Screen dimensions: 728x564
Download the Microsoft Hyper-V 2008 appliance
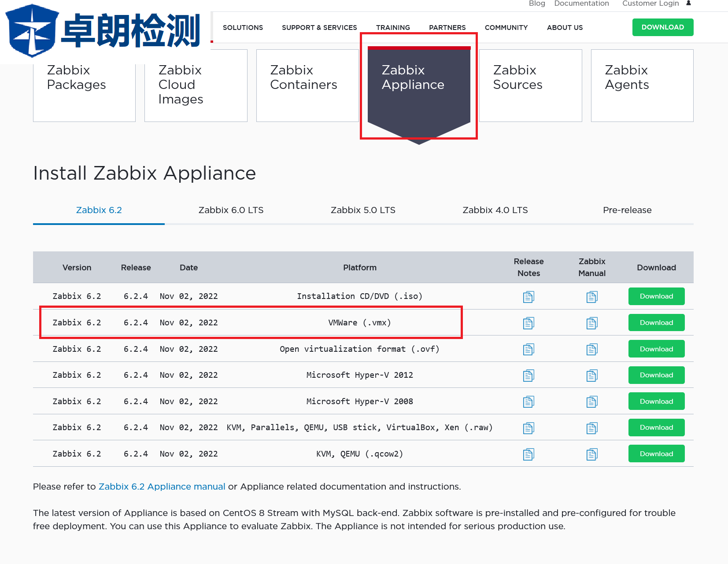pos(656,401)
